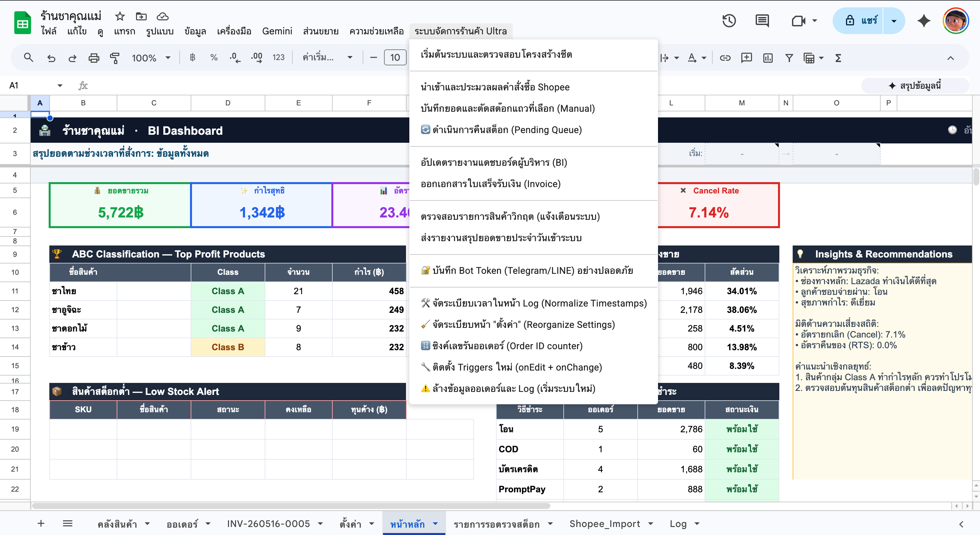Select บันทึก Bot Token menu item
The height and width of the screenshot is (535, 980).
(533, 271)
